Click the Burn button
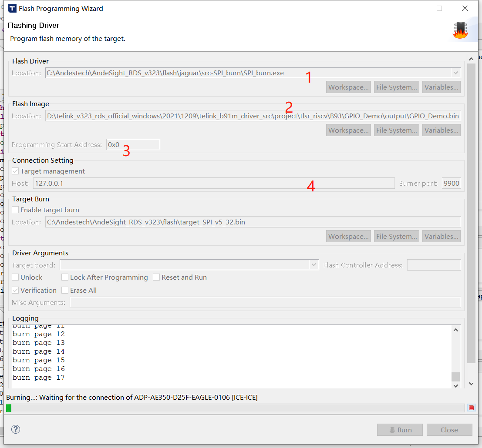 pyautogui.click(x=400, y=430)
